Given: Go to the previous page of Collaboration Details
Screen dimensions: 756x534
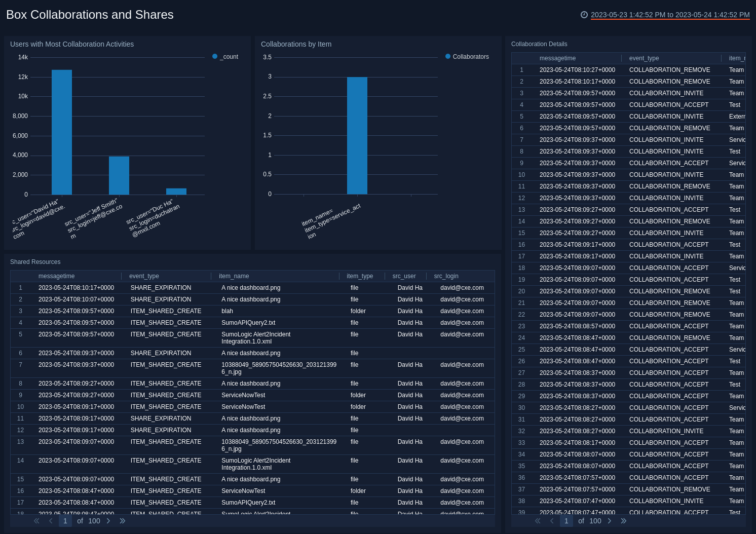Looking at the screenshot, I should (552, 521).
